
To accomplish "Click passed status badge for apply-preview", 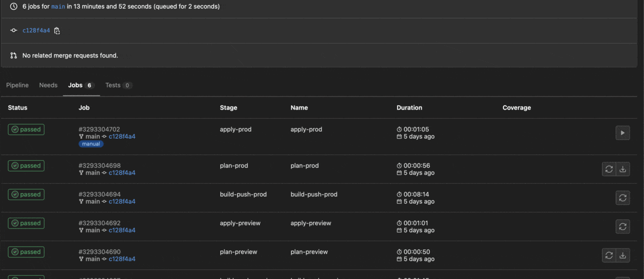I will tap(26, 223).
